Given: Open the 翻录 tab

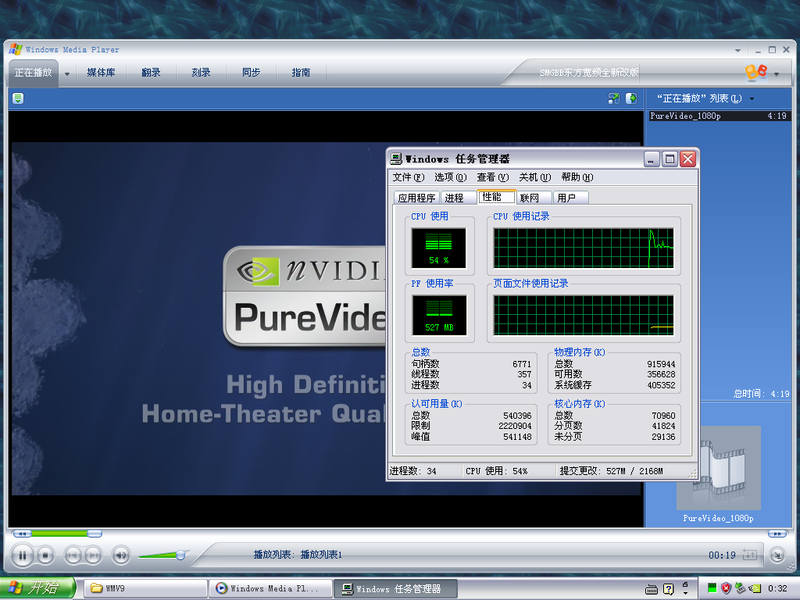Looking at the screenshot, I should coord(151,72).
